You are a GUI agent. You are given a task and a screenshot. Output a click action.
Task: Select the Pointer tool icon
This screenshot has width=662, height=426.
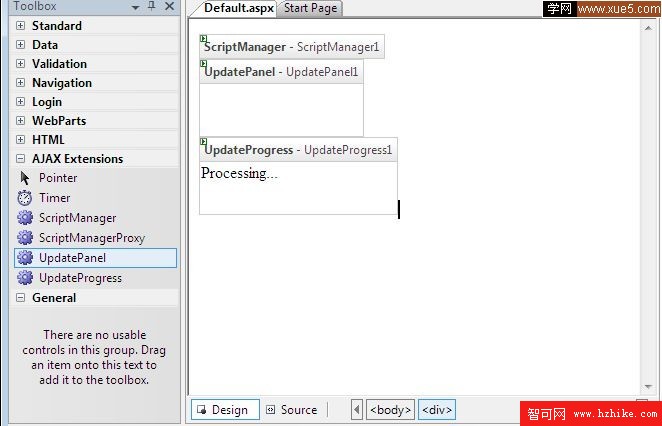(25, 178)
